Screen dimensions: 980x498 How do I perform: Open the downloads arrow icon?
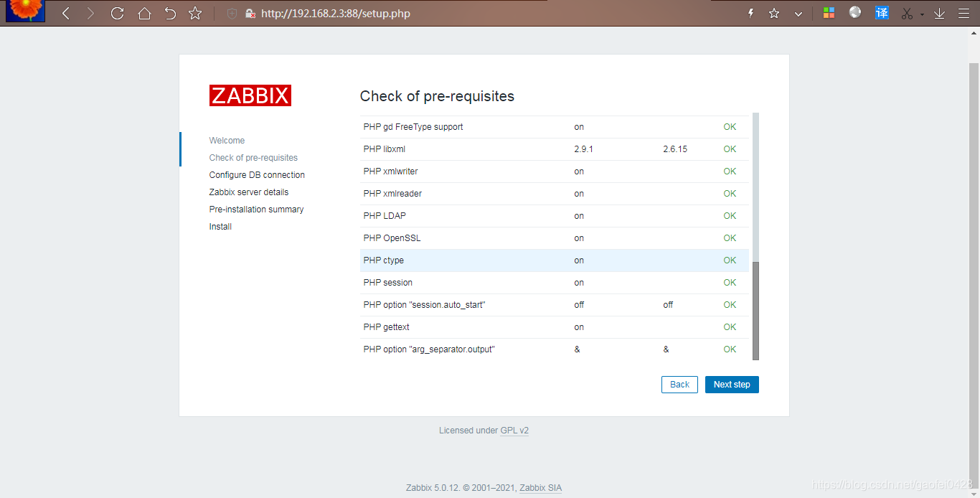[939, 13]
